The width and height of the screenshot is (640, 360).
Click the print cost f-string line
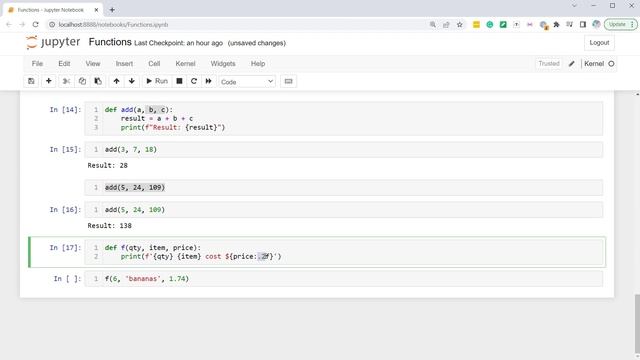(x=201, y=256)
